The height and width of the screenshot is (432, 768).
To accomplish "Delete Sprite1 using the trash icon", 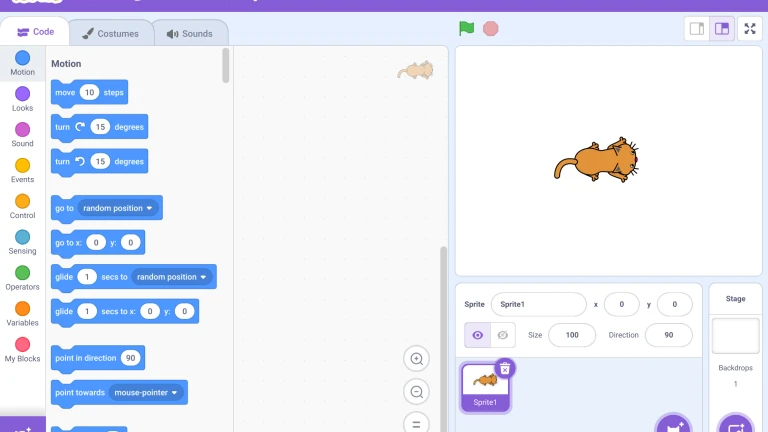I will pos(504,369).
